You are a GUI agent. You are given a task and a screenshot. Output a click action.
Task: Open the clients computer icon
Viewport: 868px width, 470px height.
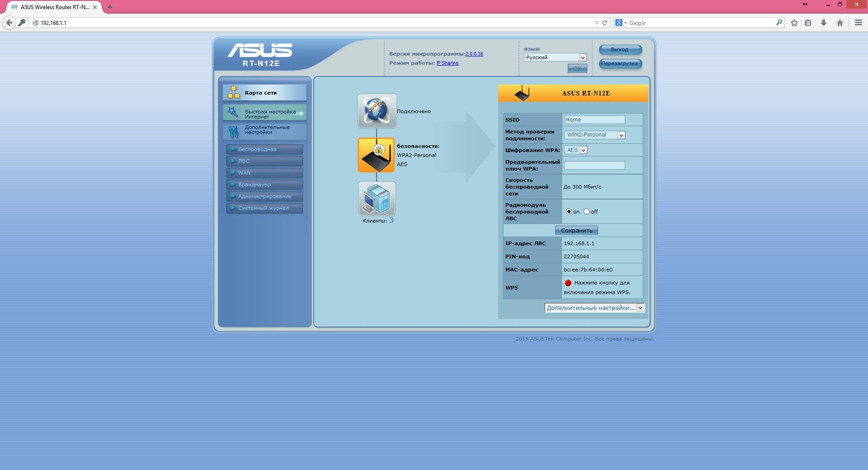pos(377,199)
